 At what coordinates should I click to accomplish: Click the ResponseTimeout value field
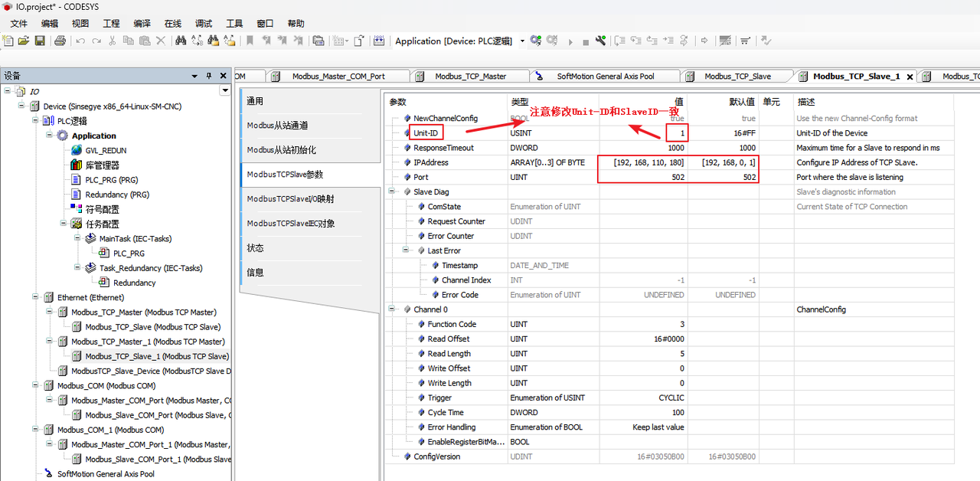[642, 148]
